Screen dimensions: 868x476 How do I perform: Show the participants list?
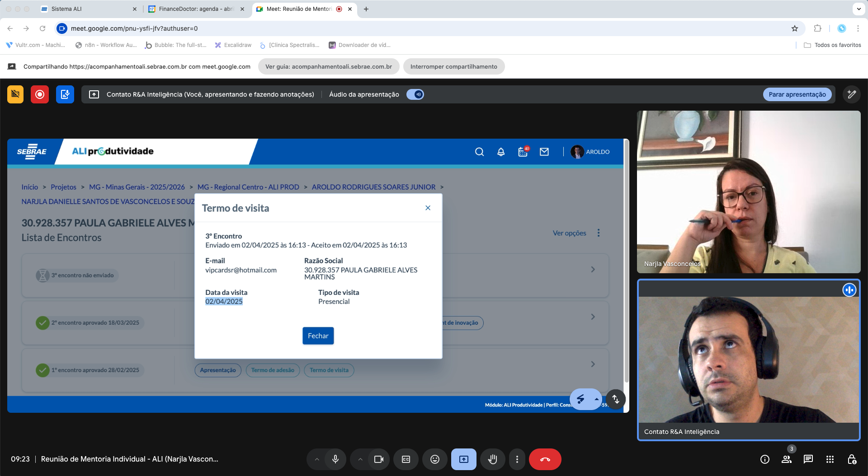click(786, 459)
